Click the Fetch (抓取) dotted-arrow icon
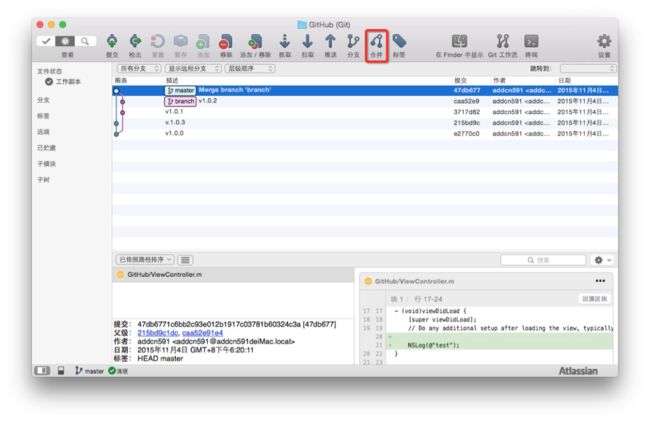 point(285,41)
